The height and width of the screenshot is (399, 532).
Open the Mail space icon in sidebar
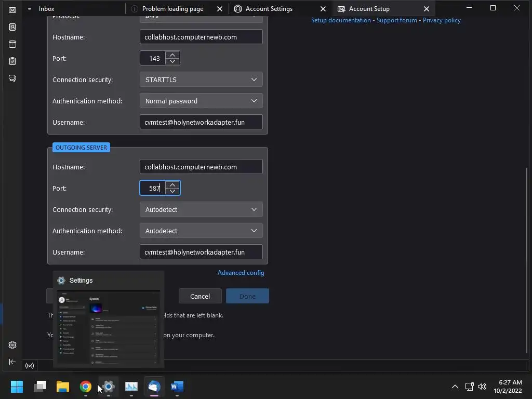point(12,10)
